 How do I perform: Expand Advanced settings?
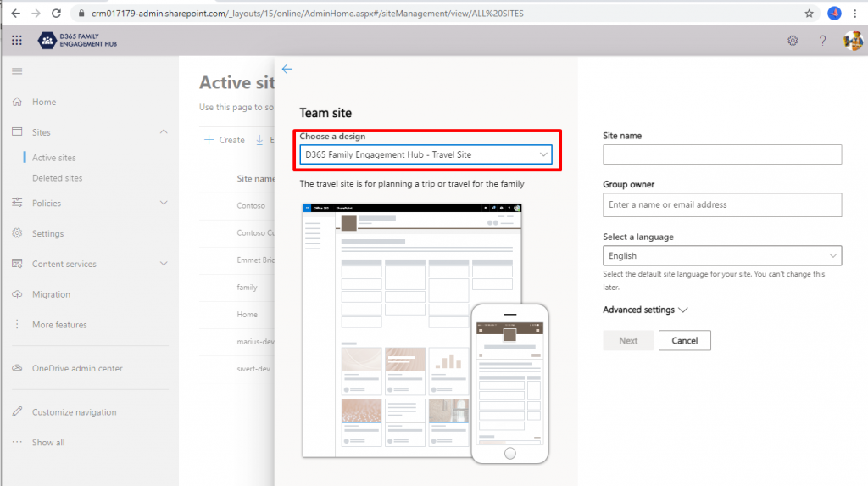(x=645, y=310)
